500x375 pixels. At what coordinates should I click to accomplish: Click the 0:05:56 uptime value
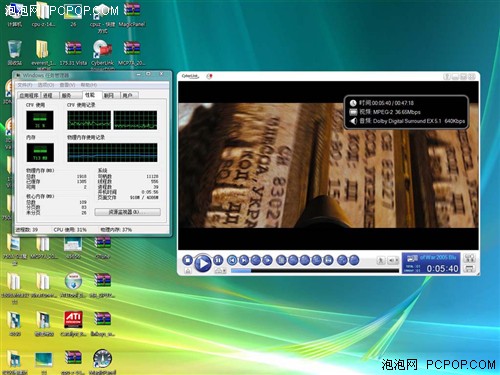click(150, 192)
